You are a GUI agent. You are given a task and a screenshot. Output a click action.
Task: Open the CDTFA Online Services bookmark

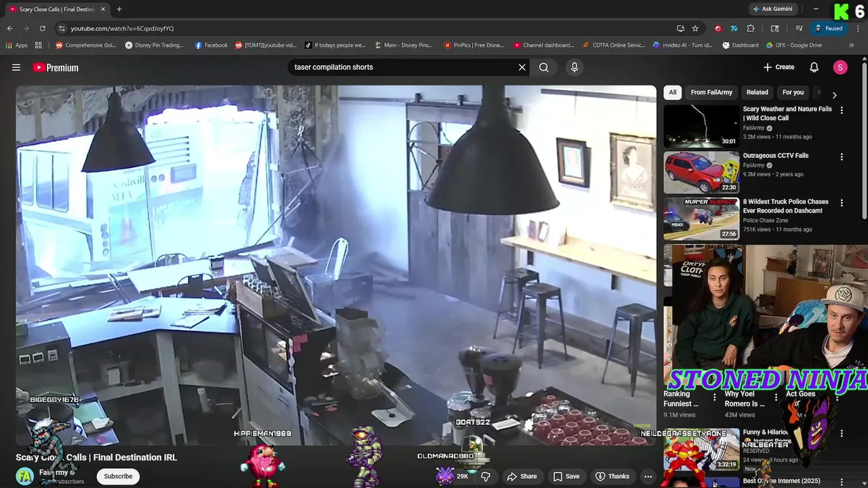(614, 45)
